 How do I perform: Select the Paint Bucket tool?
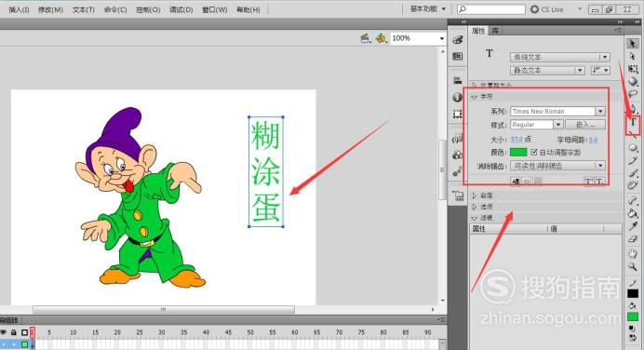click(633, 213)
